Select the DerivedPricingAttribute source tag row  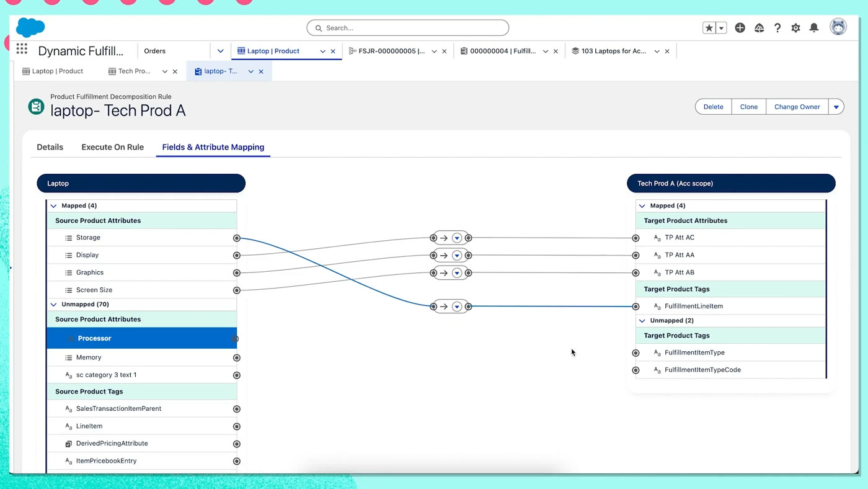tap(142, 444)
